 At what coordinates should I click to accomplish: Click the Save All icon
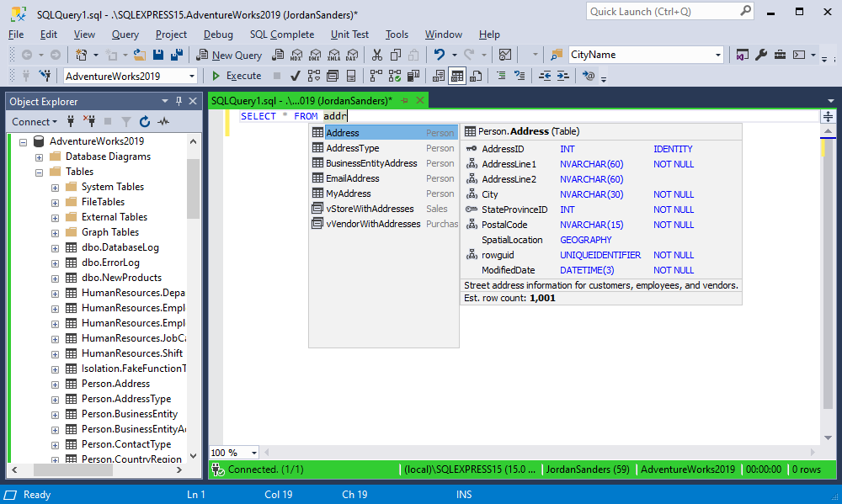[177, 55]
